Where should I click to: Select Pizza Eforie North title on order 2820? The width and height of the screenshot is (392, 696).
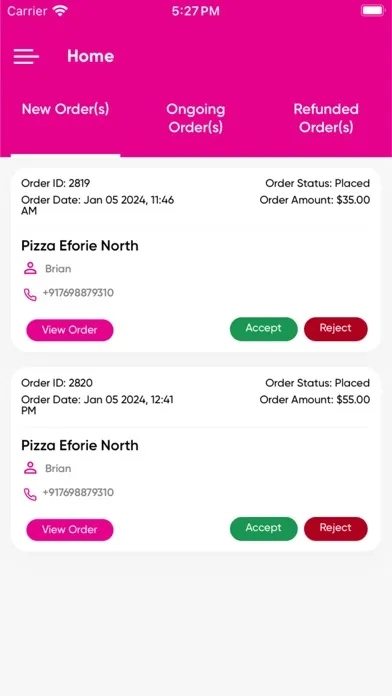click(80, 445)
